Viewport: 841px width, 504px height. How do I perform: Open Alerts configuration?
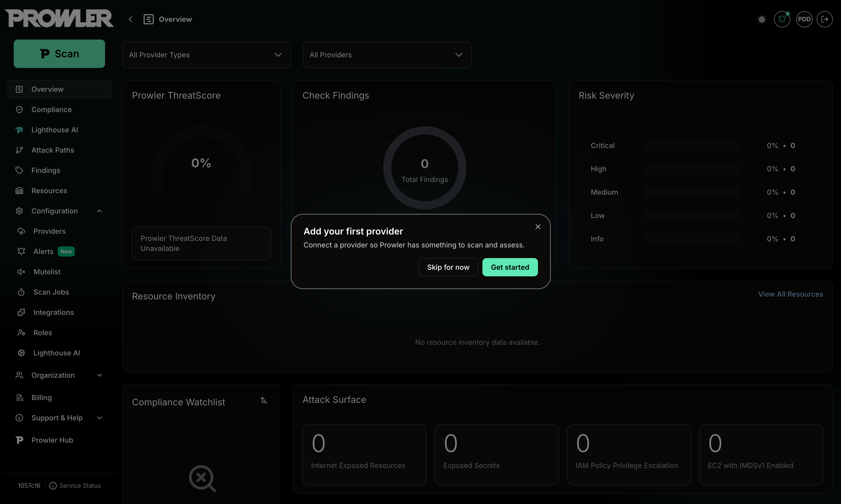click(x=59, y=252)
